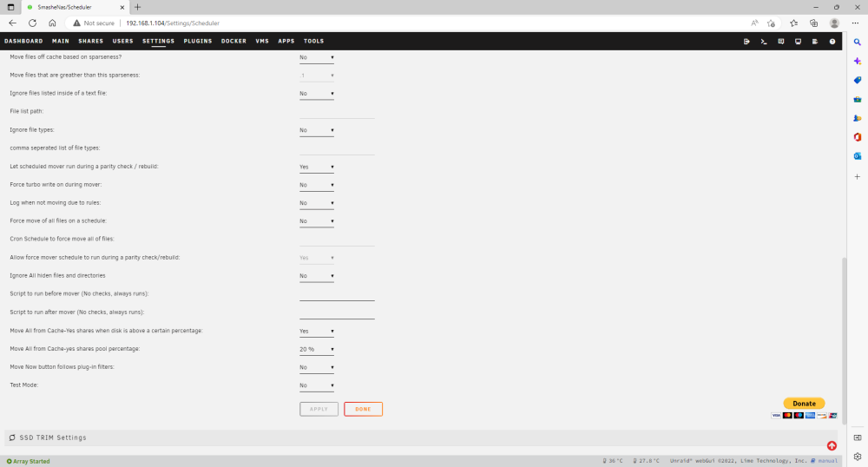
Task: Open the Edge sidebar search icon
Action: [x=857, y=42]
